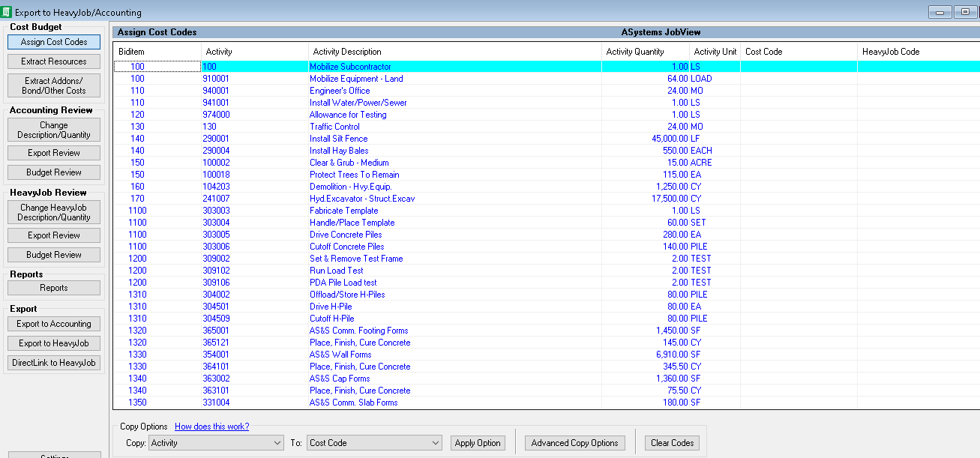Click "Export Review" in Accounting Review section
This screenshot has height=458, width=980.
coord(53,152)
